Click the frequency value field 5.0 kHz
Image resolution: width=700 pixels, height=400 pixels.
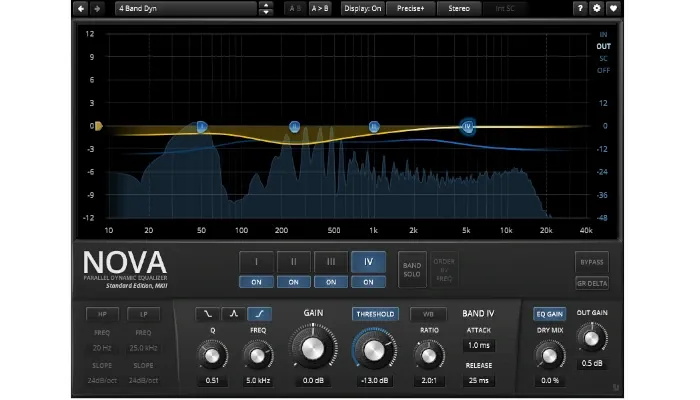pos(258,381)
